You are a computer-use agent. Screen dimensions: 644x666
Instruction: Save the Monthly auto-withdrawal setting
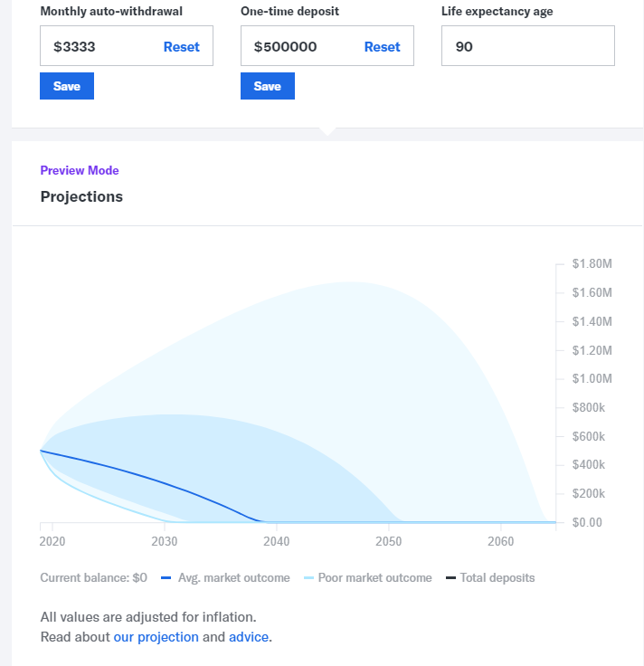(67, 86)
